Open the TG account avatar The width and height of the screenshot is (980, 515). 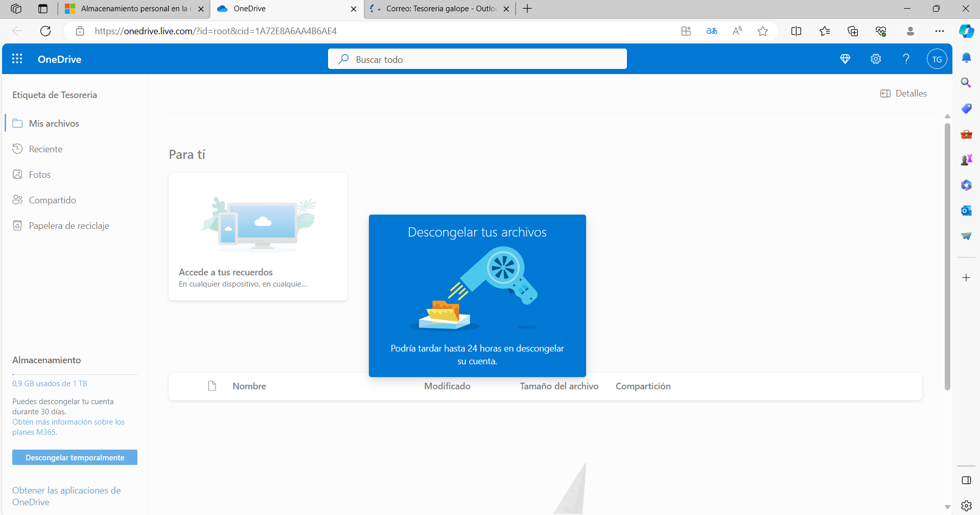(x=937, y=59)
